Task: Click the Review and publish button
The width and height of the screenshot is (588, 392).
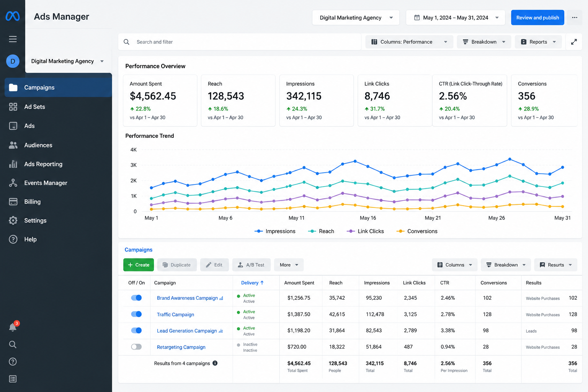Action: click(x=537, y=18)
